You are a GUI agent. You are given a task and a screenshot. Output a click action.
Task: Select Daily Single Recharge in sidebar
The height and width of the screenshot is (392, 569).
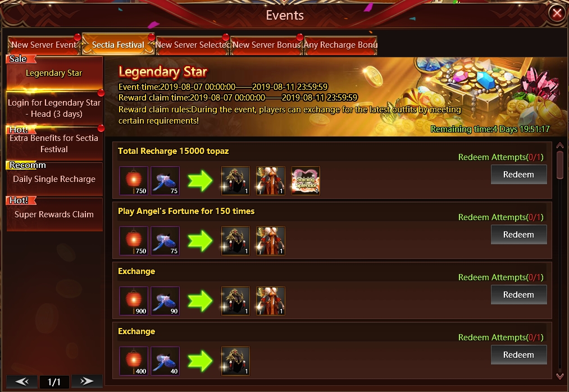54,179
